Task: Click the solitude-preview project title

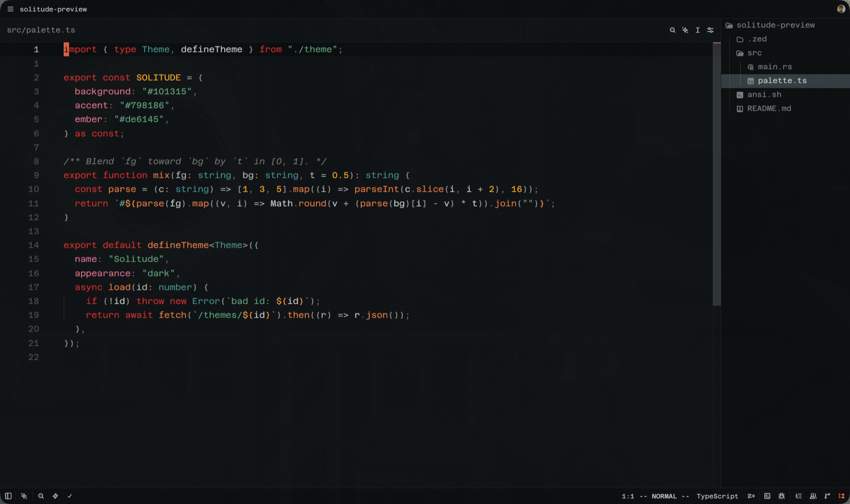Action: click(x=53, y=9)
